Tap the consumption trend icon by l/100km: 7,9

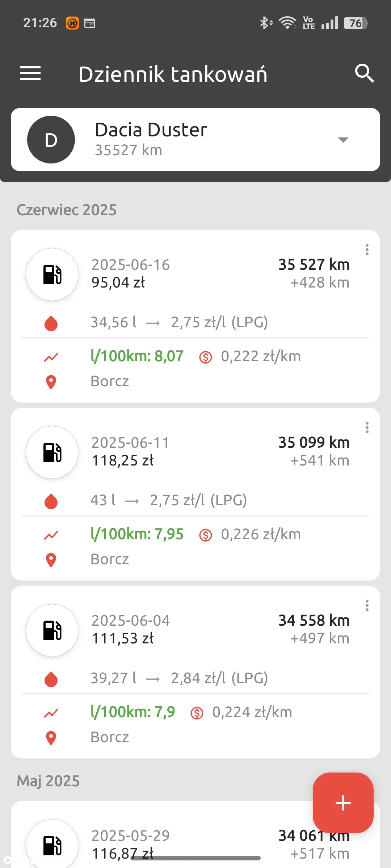tap(51, 713)
